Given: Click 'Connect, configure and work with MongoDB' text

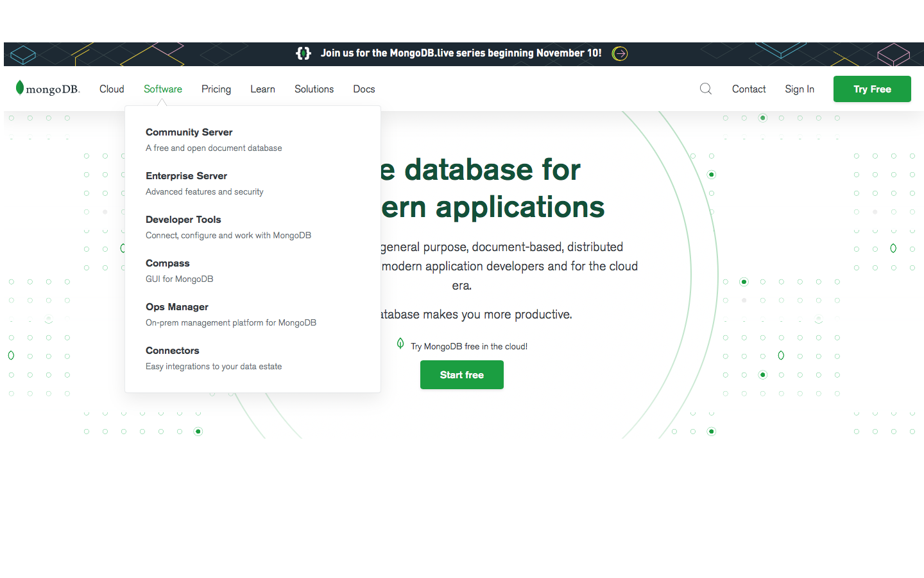Looking at the screenshot, I should [x=228, y=236].
